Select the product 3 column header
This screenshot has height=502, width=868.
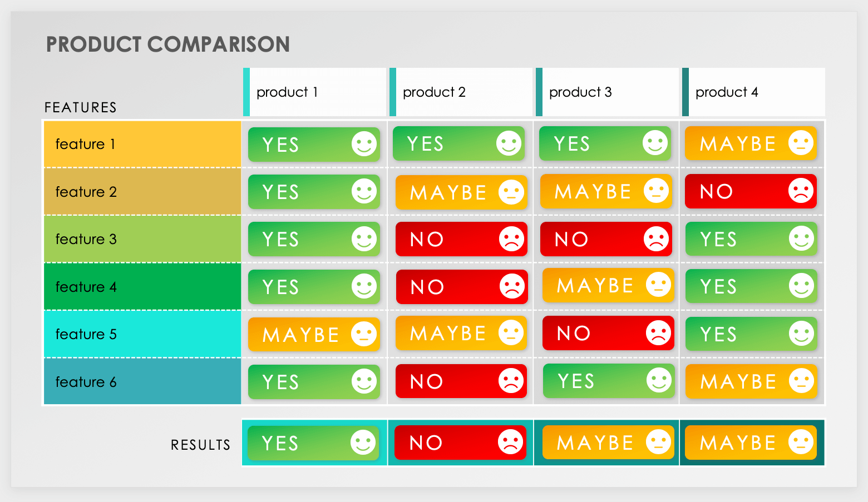tap(606, 92)
